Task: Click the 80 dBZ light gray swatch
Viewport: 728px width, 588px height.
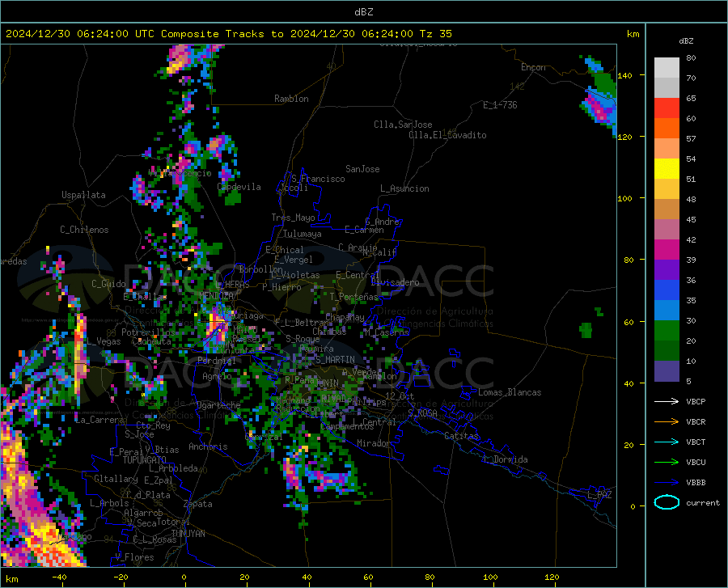Action: click(x=667, y=68)
